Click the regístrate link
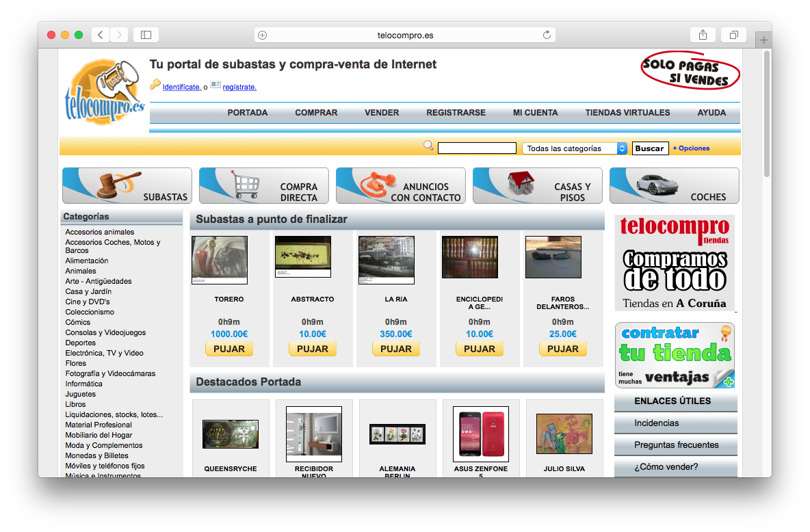 (x=239, y=87)
